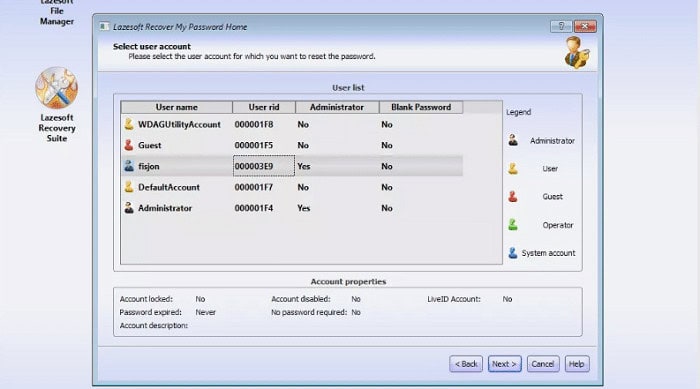700x389 pixels.
Task: Click the legend System account label
Action: coord(548,253)
